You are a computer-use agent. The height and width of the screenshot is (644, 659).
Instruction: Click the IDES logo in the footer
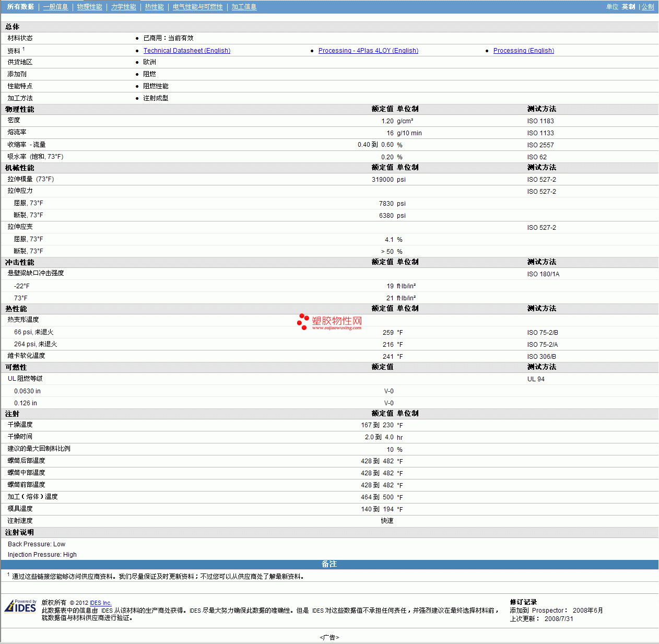[x=20, y=606]
